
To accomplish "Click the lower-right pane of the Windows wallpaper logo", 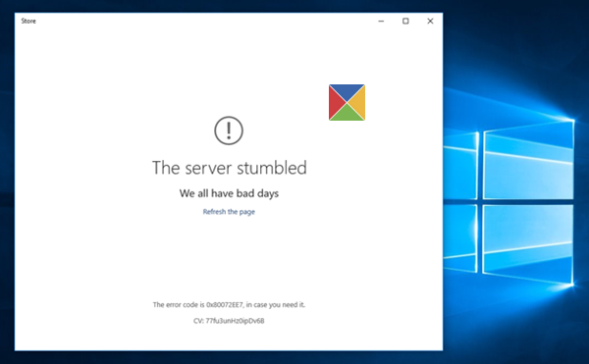I will point(528,243).
